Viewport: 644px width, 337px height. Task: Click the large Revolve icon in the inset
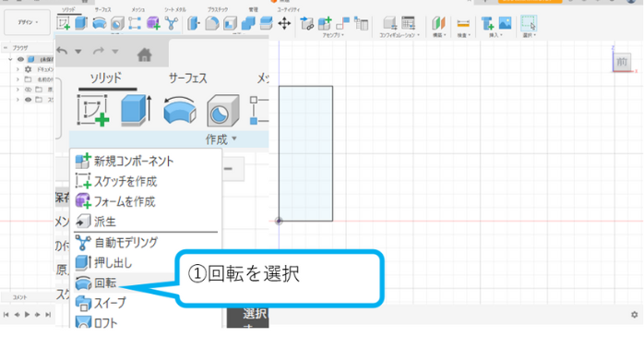coord(180,110)
